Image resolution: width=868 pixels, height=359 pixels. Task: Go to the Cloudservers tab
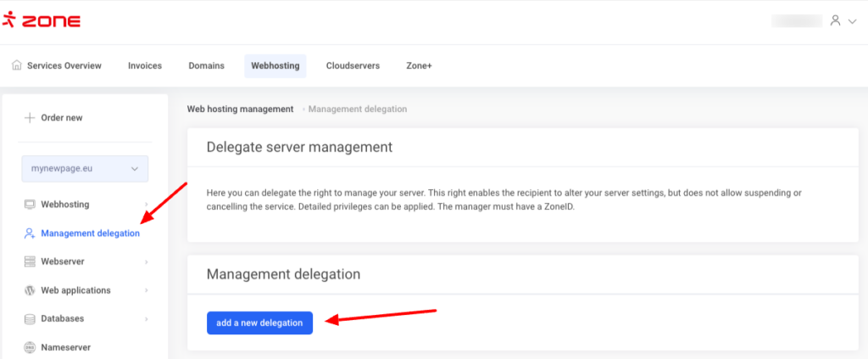[353, 65]
